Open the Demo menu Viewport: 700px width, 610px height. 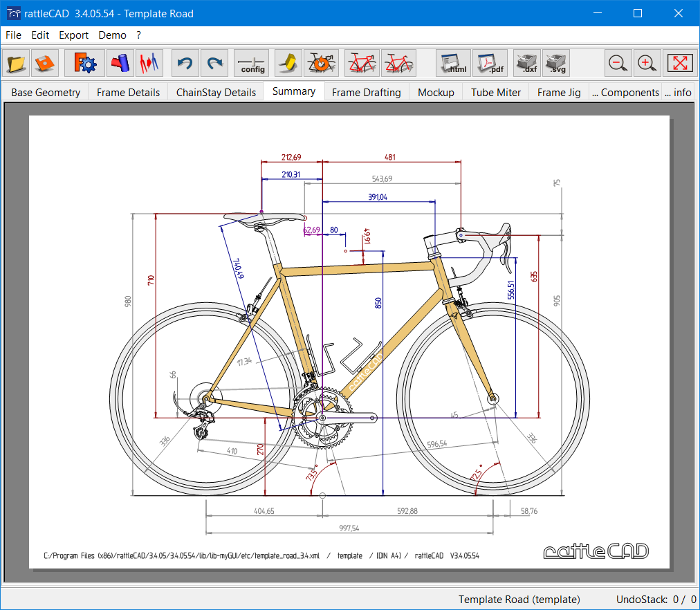point(112,35)
